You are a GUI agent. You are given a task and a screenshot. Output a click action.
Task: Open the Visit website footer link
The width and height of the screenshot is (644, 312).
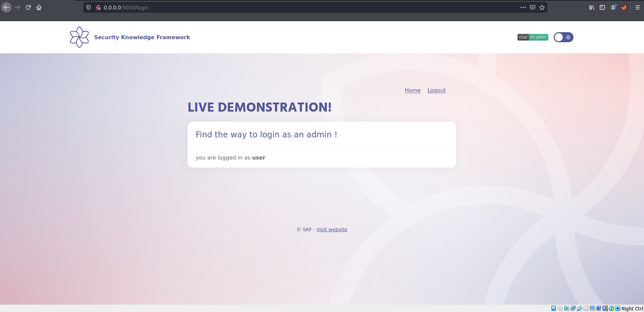point(332,230)
